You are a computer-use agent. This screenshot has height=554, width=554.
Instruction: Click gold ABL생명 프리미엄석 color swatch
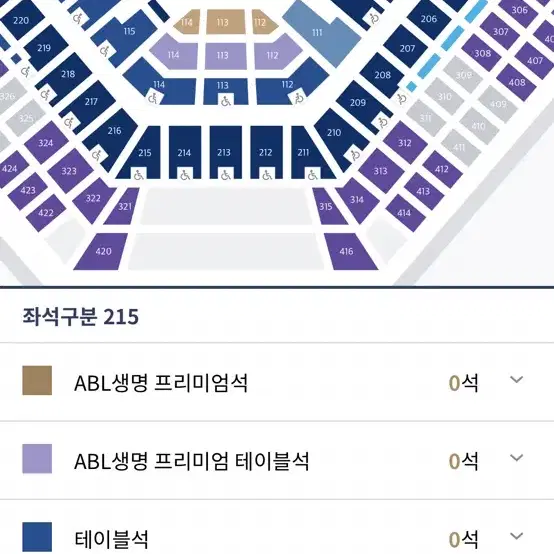click(37, 380)
